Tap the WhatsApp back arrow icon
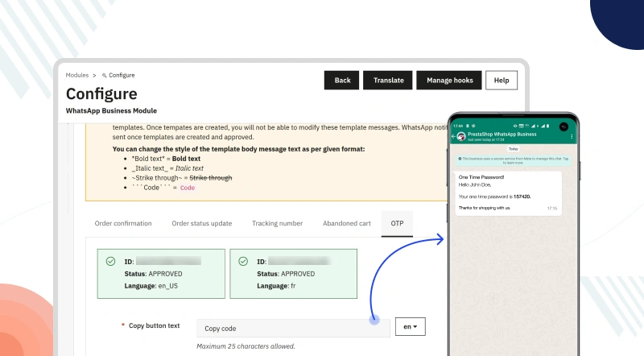Screen dimensions: 644x356 click(x=455, y=137)
